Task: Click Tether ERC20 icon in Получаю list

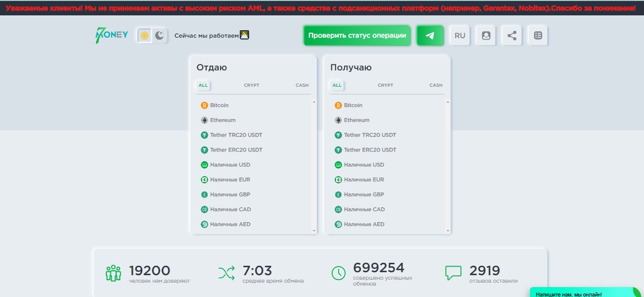Action: 338,150
